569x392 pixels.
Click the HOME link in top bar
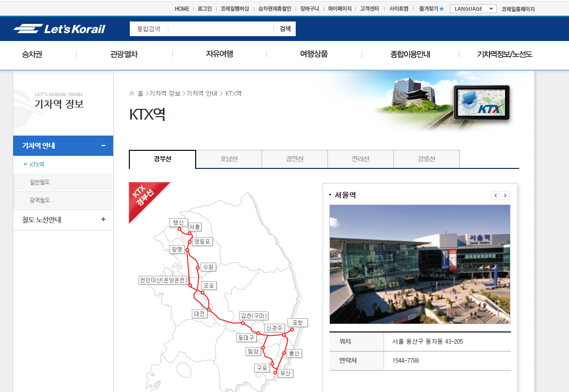tap(182, 9)
